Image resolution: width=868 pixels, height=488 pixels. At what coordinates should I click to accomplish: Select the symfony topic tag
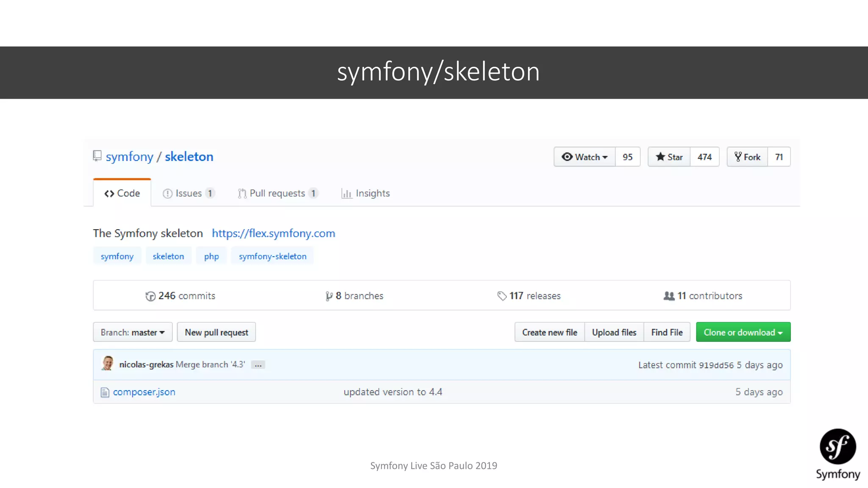[117, 256]
